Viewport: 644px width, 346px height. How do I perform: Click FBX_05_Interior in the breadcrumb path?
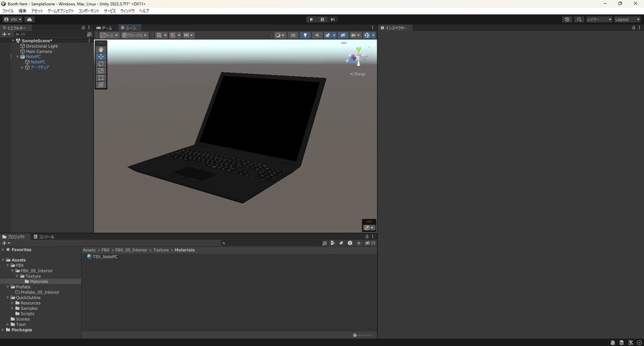tap(131, 250)
